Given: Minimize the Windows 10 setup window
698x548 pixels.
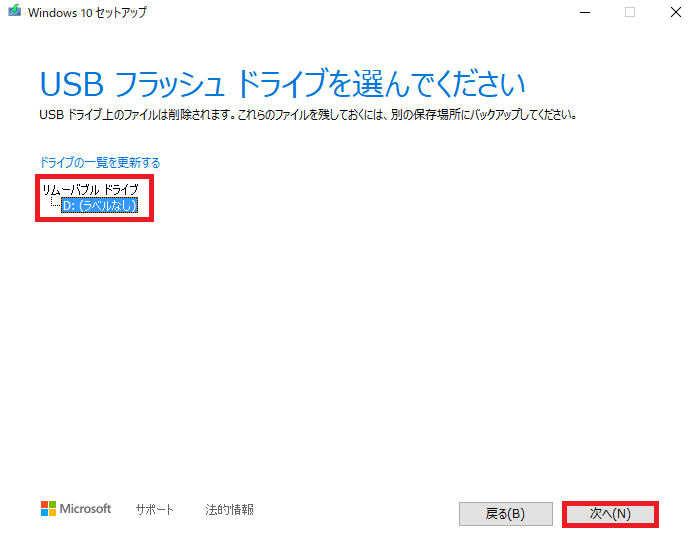Looking at the screenshot, I should (x=585, y=12).
